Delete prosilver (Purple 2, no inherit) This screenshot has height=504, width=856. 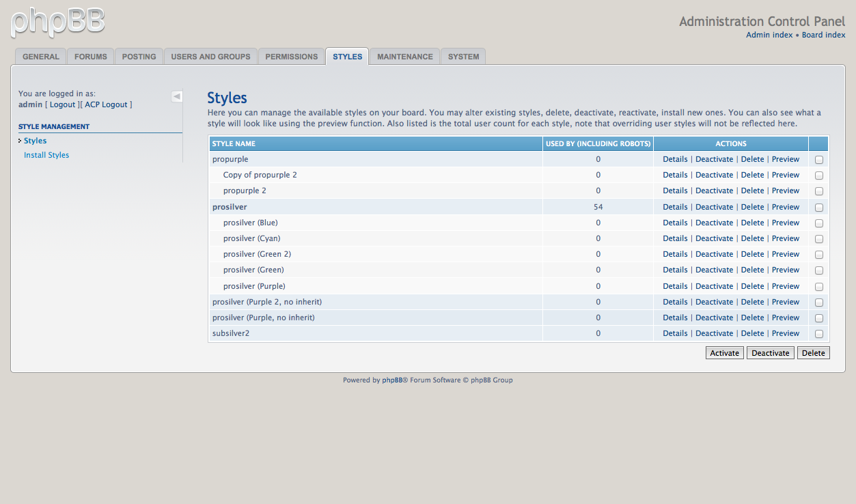pos(753,302)
